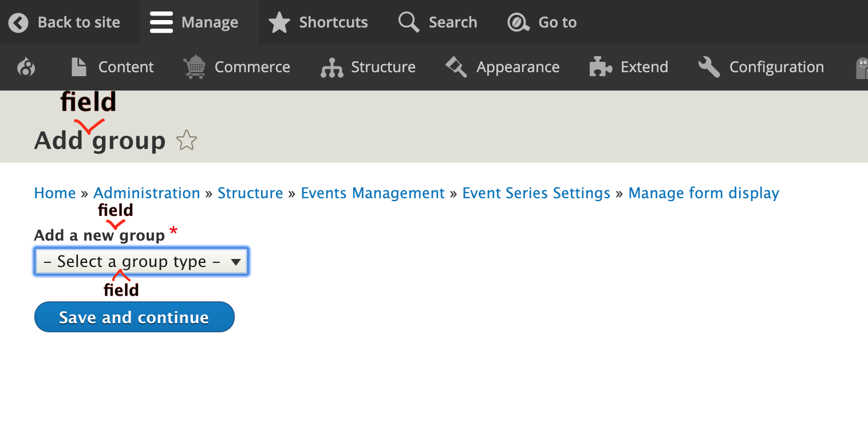Click the Search magnifier icon
Viewport: 868px width, 432px height.
coord(409,23)
